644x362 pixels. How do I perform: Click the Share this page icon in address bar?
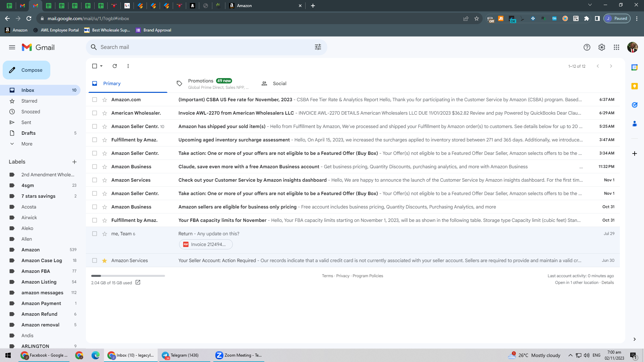point(466,18)
